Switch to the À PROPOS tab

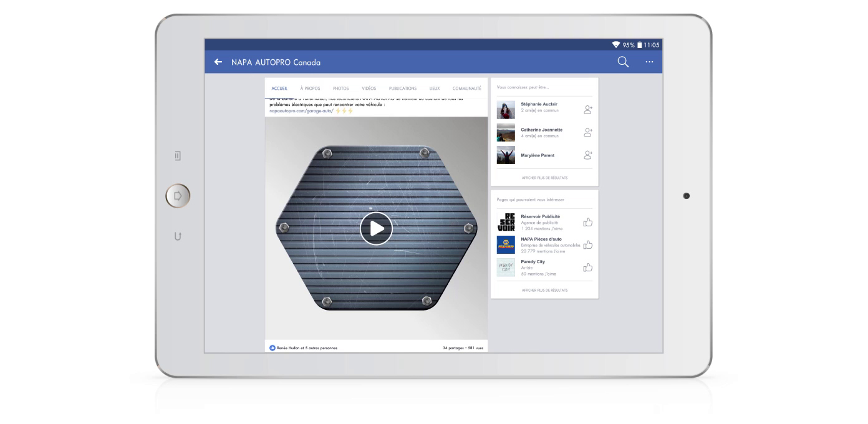pyautogui.click(x=310, y=89)
